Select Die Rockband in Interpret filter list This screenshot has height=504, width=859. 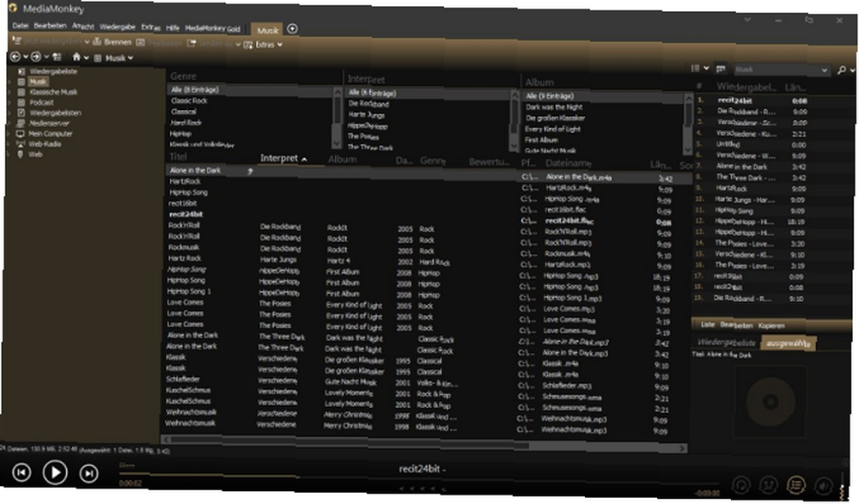point(369,104)
